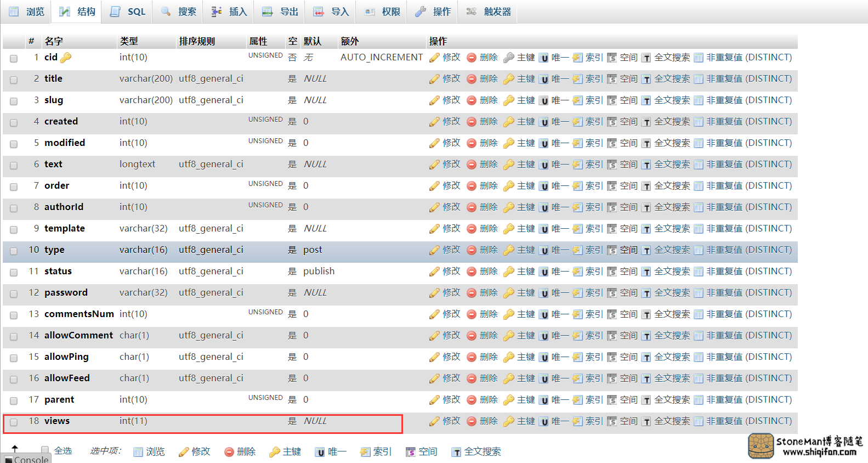The height and width of the screenshot is (463, 868).
Task: Select the longtext type cell
Action: tap(137, 164)
